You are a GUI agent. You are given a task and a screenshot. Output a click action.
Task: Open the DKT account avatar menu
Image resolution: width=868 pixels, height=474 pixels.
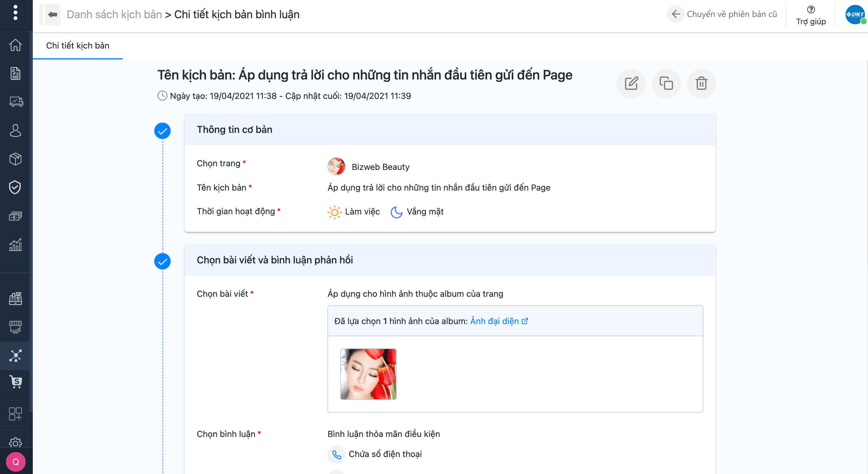point(855,15)
